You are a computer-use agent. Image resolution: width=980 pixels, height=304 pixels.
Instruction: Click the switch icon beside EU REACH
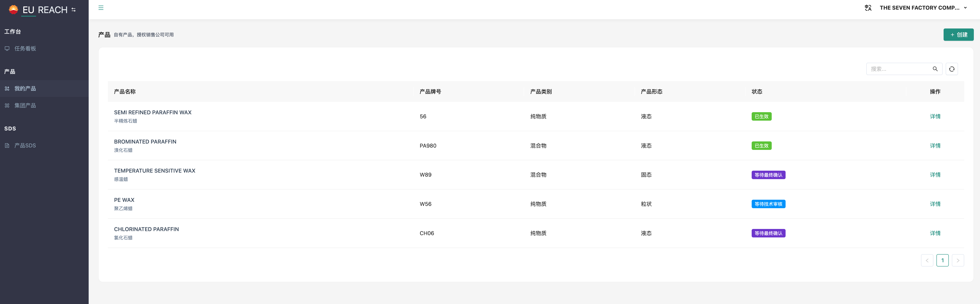[73, 10]
